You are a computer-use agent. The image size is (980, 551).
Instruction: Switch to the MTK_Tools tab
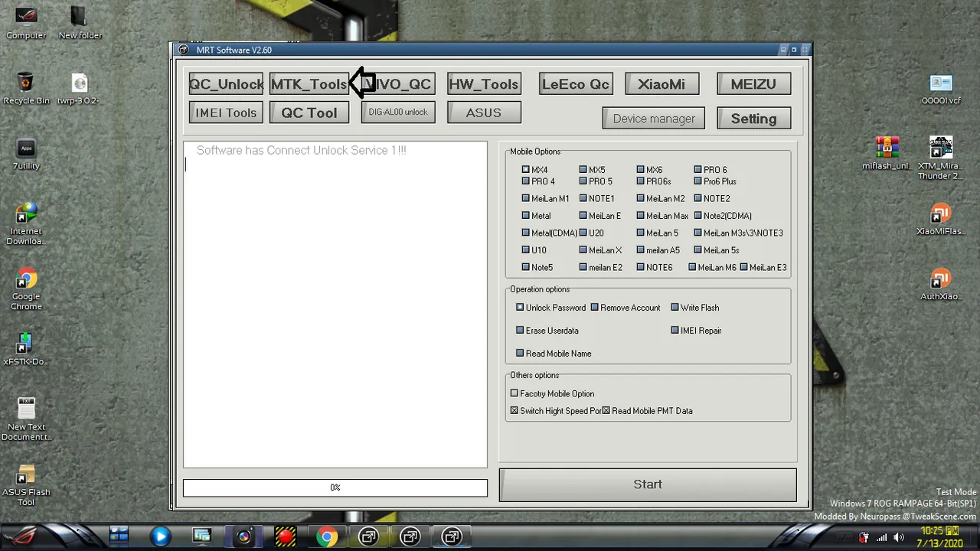[x=309, y=84]
